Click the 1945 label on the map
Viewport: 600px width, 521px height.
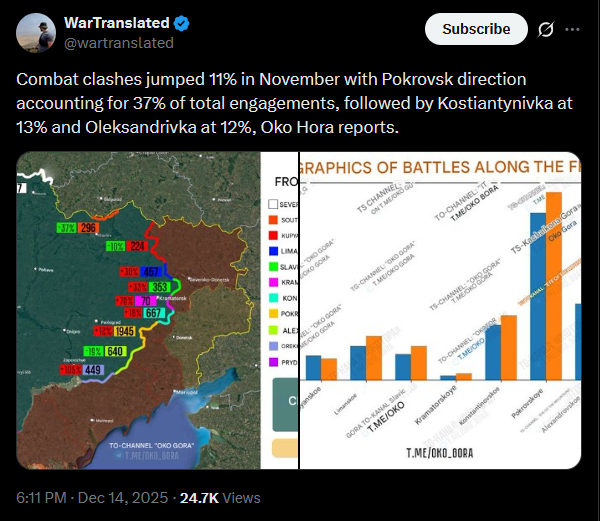click(124, 331)
